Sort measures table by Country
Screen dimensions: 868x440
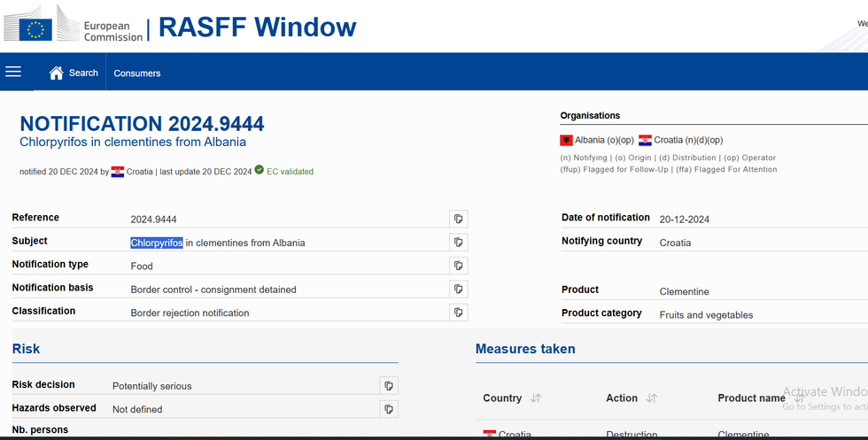pos(535,398)
